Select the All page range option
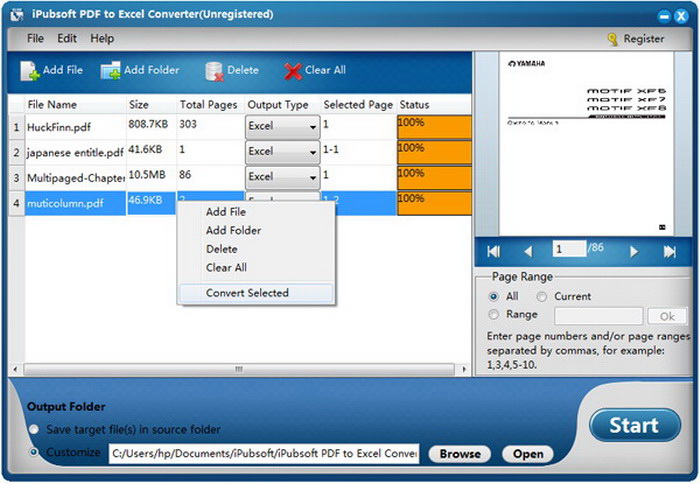 [x=494, y=296]
